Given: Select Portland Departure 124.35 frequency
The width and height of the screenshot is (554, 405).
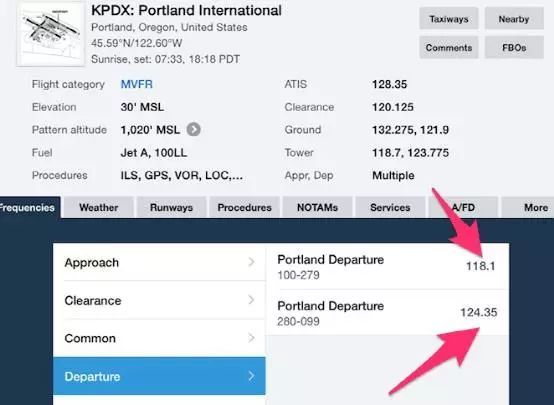Looking at the screenshot, I should [x=387, y=313].
